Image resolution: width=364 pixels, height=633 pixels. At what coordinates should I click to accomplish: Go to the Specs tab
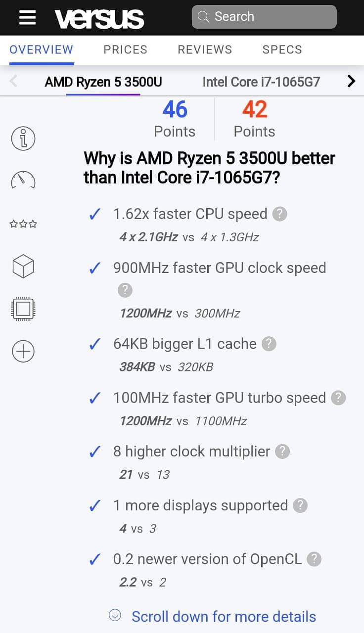pyautogui.click(x=282, y=49)
